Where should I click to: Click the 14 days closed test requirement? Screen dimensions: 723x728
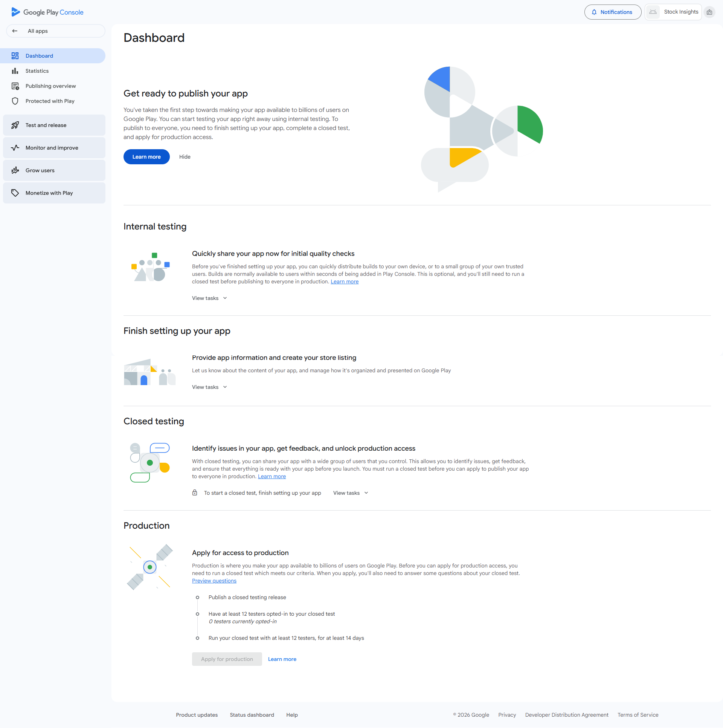point(286,638)
